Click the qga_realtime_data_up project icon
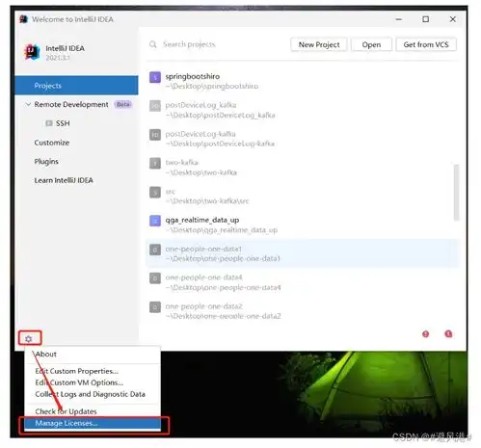The width and height of the screenshot is (481, 448). 155,221
